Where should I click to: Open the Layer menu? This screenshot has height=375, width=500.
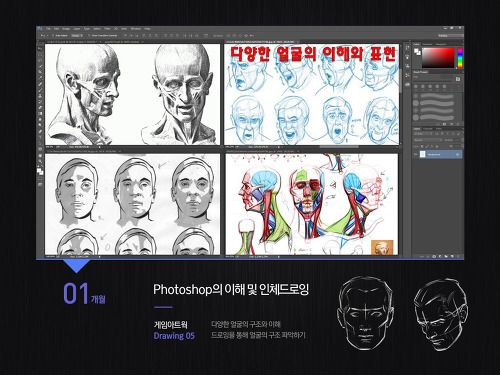click(x=76, y=29)
